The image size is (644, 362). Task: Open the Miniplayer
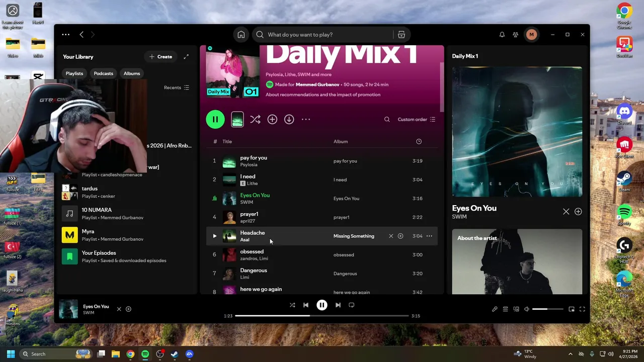pyautogui.click(x=572, y=309)
